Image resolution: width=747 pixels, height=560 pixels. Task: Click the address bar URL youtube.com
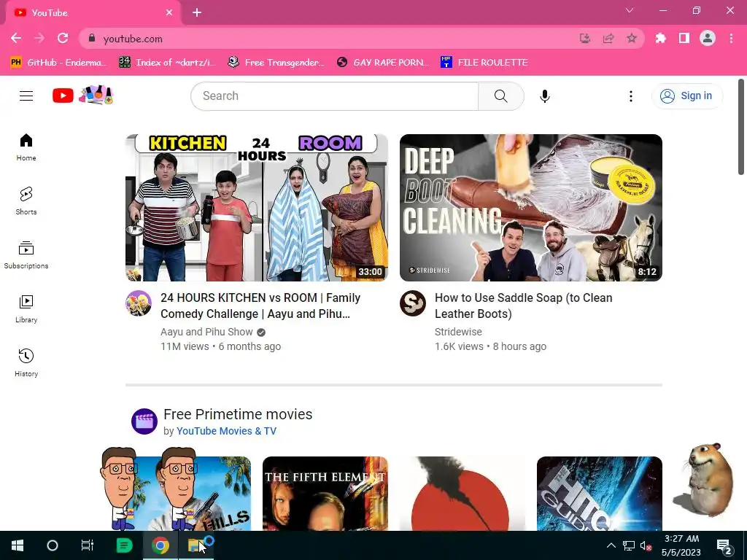[133, 39]
